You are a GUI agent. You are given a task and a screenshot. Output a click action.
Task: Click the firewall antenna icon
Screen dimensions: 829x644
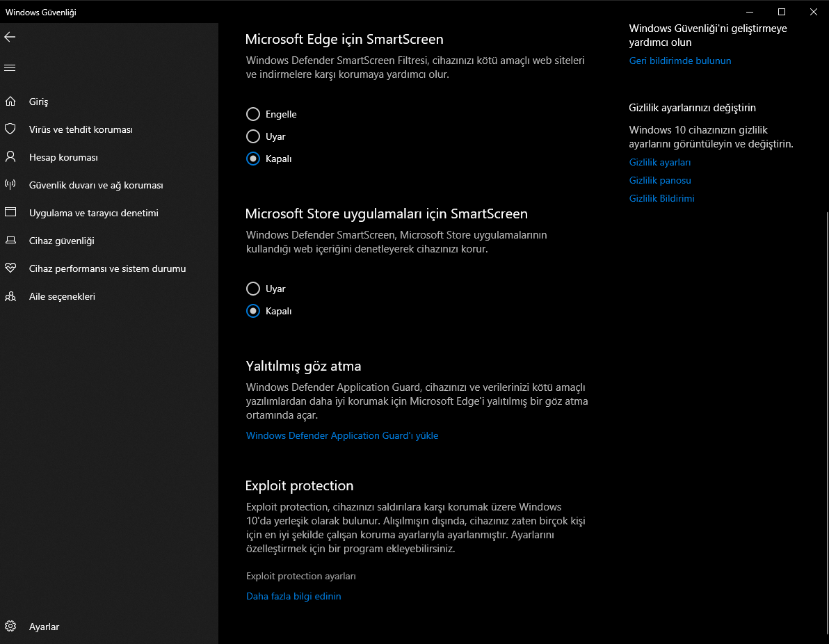[x=10, y=184]
